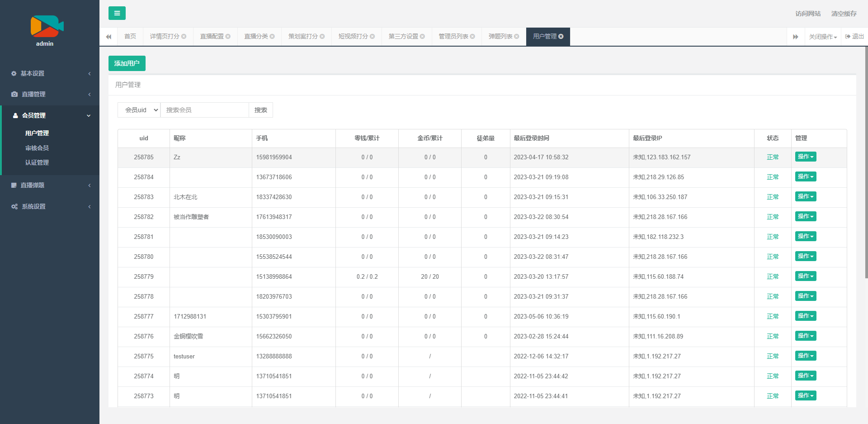The height and width of the screenshot is (424, 868).
Task: Click IP cell 未知,123.183.162.157
Action: tap(661, 157)
